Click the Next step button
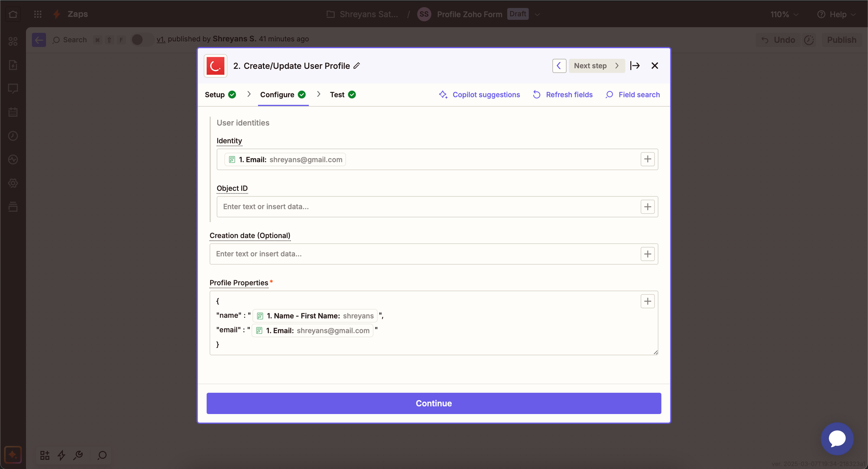The width and height of the screenshot is (868, 469). pos(596,65)
